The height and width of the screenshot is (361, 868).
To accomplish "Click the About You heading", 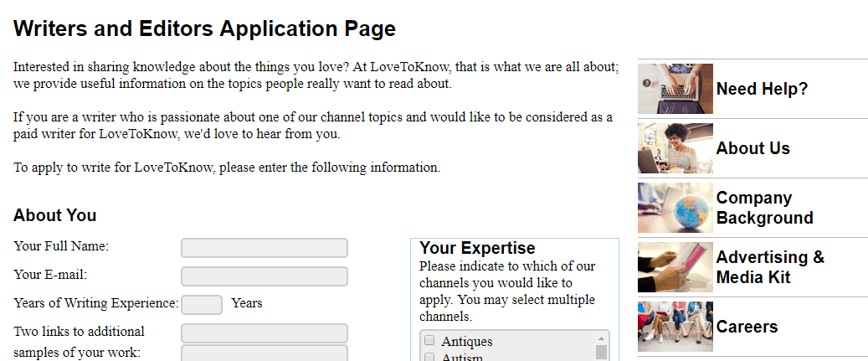I will (x=54, y=214).
